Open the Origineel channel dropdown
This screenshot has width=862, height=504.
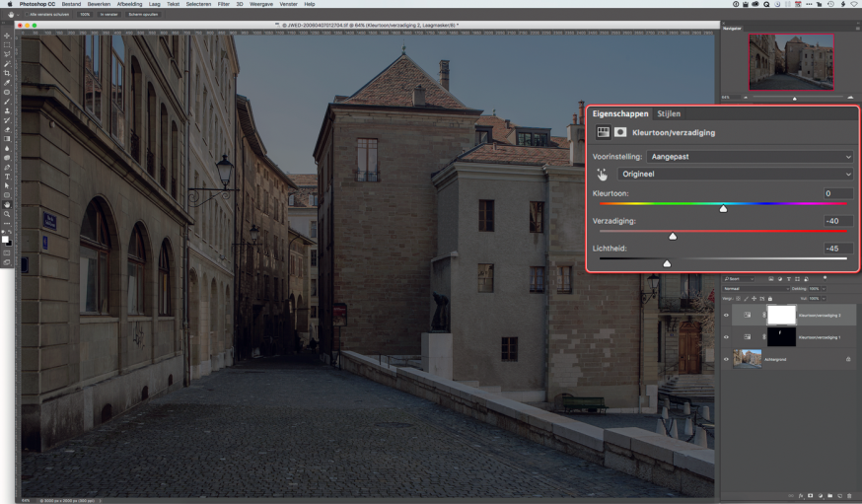click(736, 174)
